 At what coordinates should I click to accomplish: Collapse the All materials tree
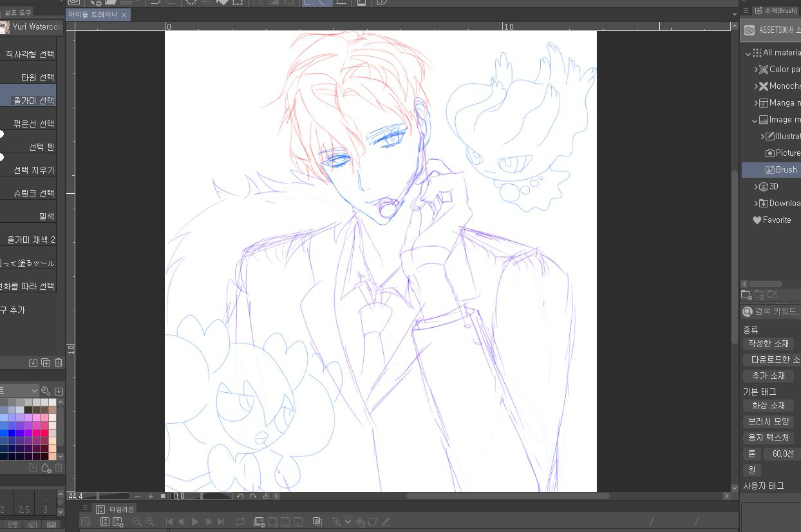coord(748,53)
